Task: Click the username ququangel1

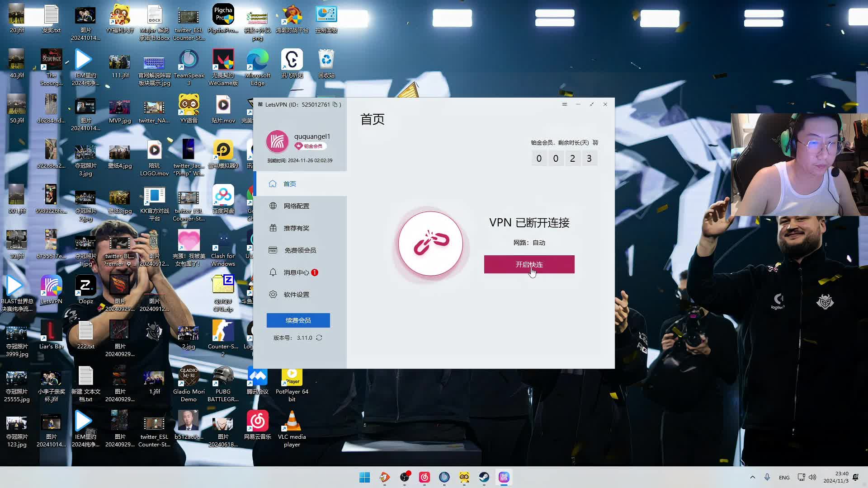Action: pos(312,136)
